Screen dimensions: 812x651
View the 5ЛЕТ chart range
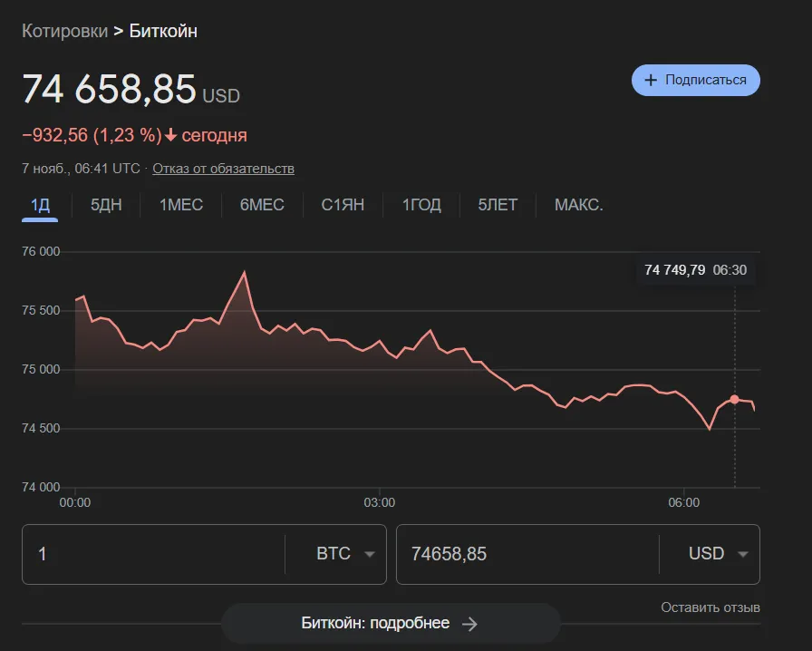(498, 205)
